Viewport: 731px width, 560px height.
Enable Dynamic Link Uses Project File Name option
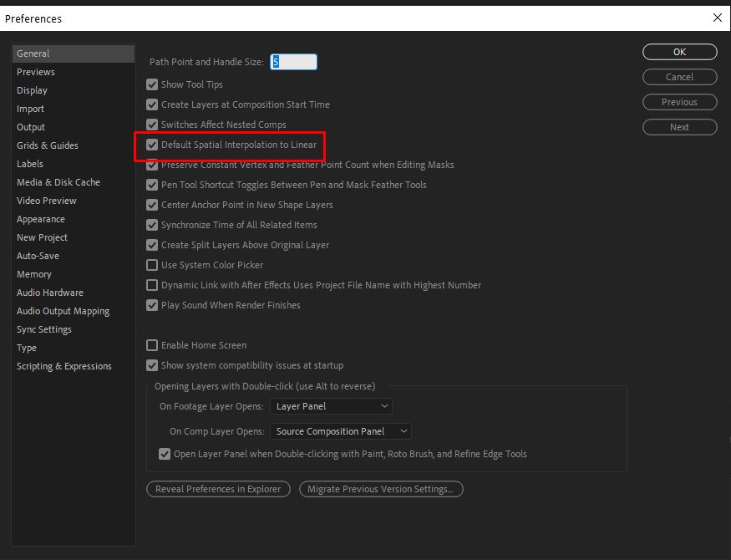click(152, 285)
